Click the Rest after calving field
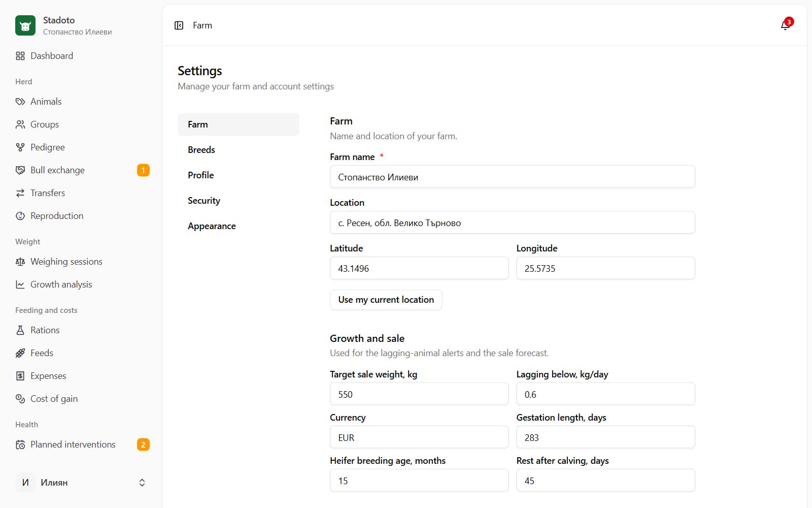Image resolution: width=812 pixels, height=508 pixels. coord(605,481)
